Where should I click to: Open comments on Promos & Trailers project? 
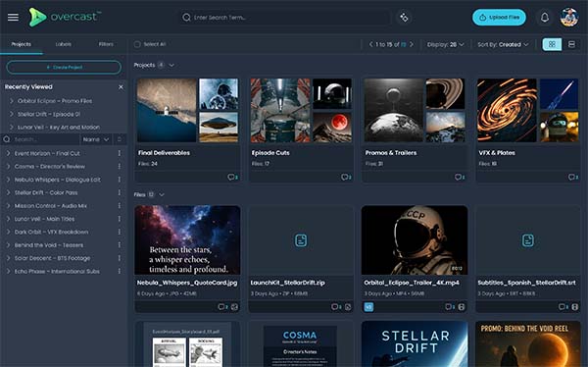point(460,177)
